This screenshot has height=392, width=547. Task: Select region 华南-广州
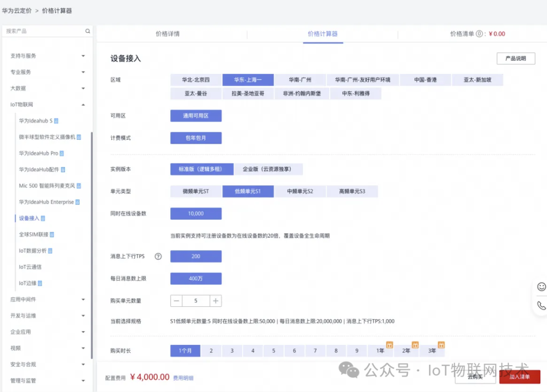pos(300,80)
